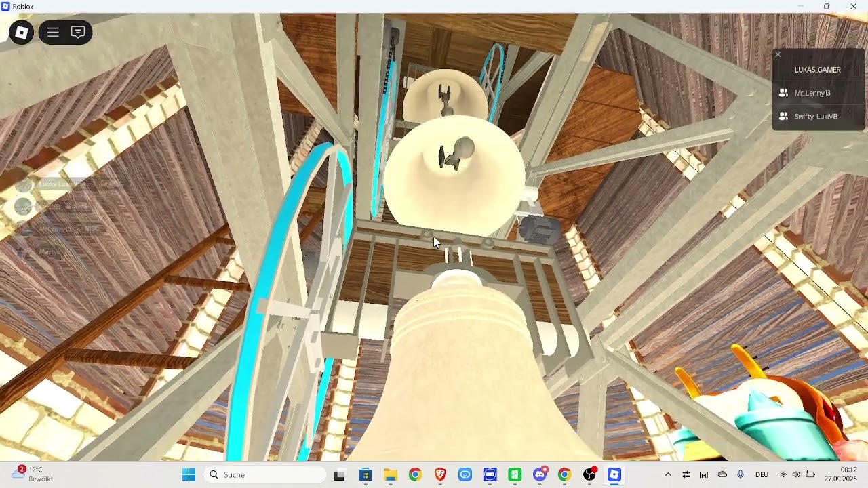The image size is (868, 488).
Task: Open the hamburger list menu in Roblox
Action: pyautogui.click(x=53, y=33)
